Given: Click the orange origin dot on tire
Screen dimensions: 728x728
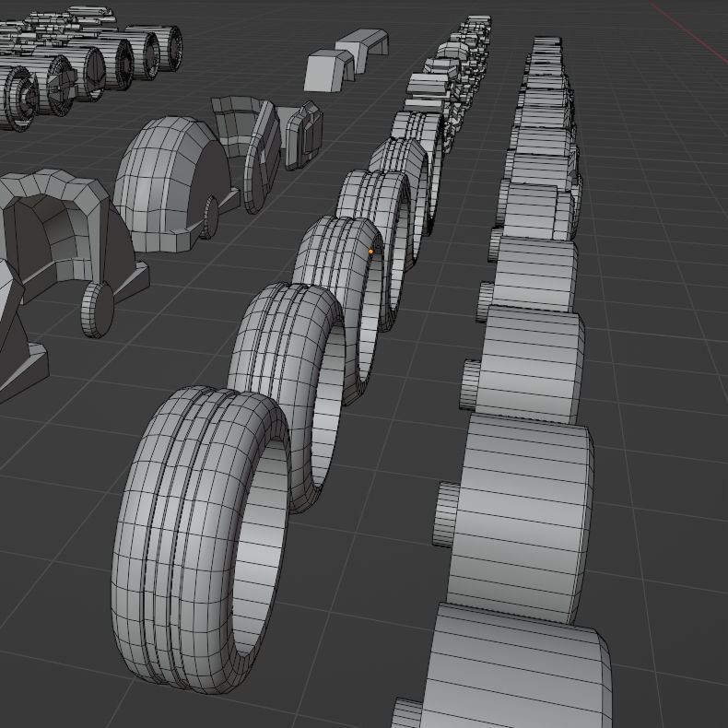Looking at the screenshot, I should pos(370,252).
